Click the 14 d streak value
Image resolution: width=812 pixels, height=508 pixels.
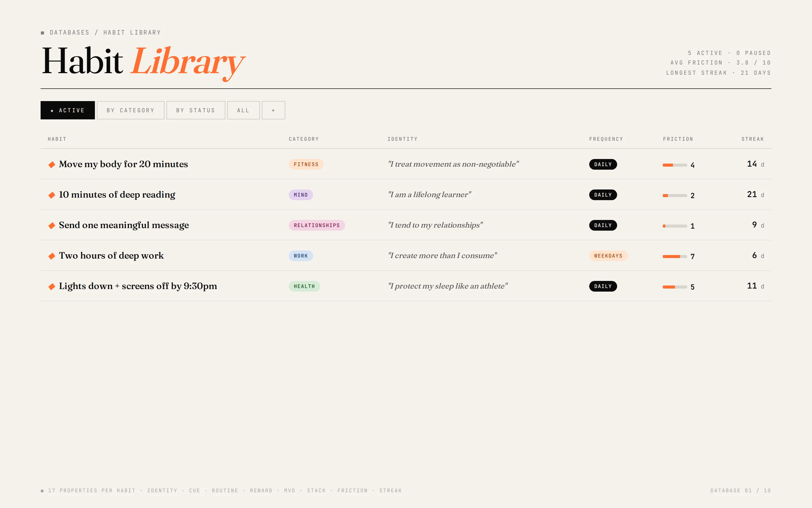(x=756, y=164)
